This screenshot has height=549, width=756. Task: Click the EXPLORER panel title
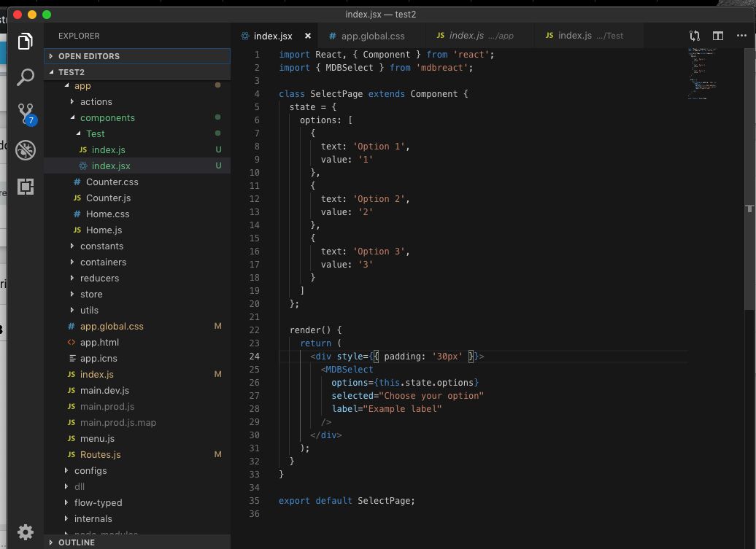coord(79,36)
